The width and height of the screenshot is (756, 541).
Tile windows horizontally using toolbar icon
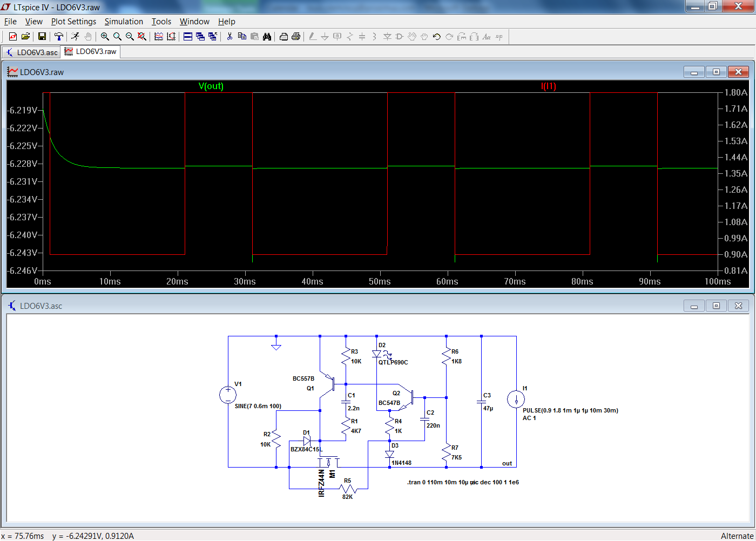(x=188, y=37)
